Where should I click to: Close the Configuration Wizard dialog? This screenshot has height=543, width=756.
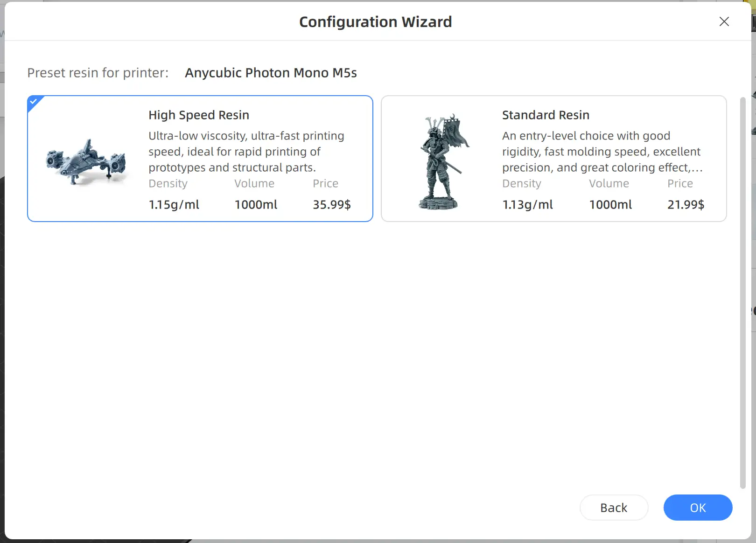click(x=724, y=21)
